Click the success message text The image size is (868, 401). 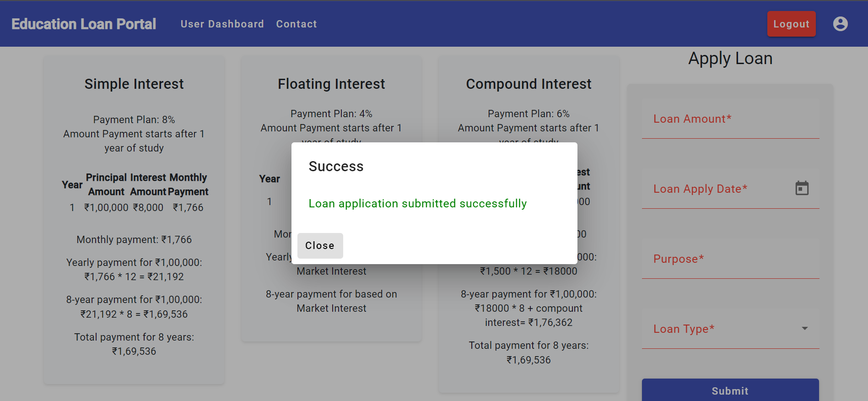click(417, 203)
